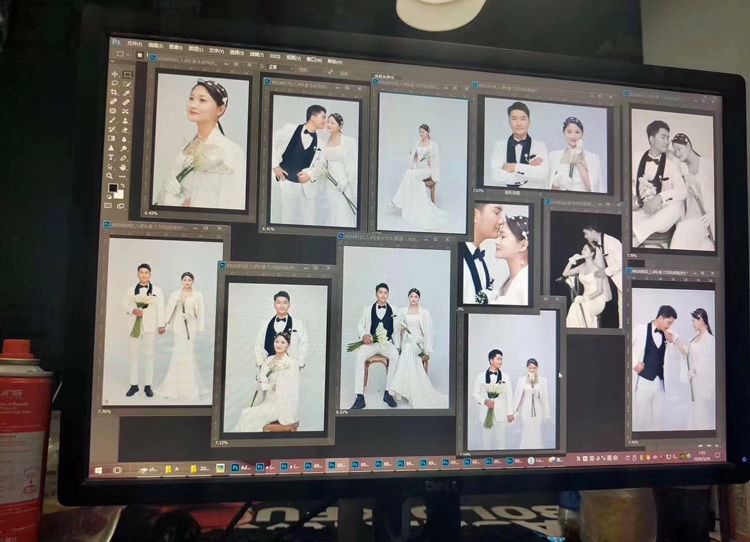This screenshot has height=542, width=750.
Task: Open the notification center icon
Action: click(x=717, y=455)
